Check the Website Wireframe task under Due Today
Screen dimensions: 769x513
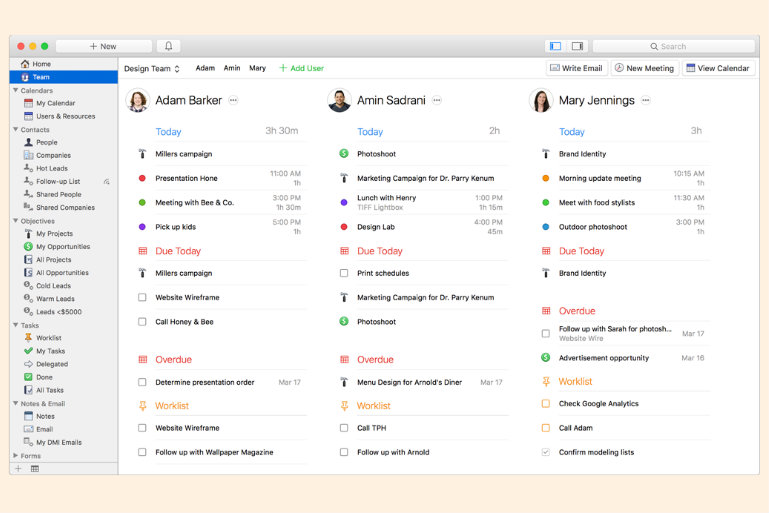142,297
